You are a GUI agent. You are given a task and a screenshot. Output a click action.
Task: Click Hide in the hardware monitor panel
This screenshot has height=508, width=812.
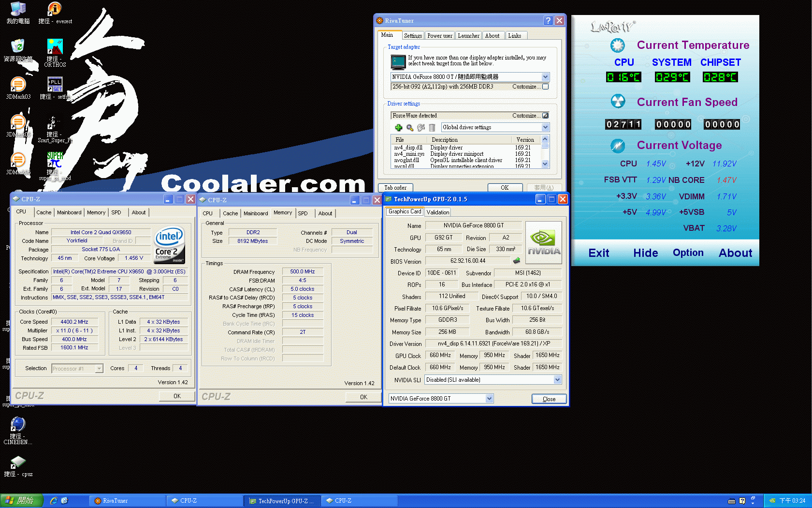coord(646,253)
